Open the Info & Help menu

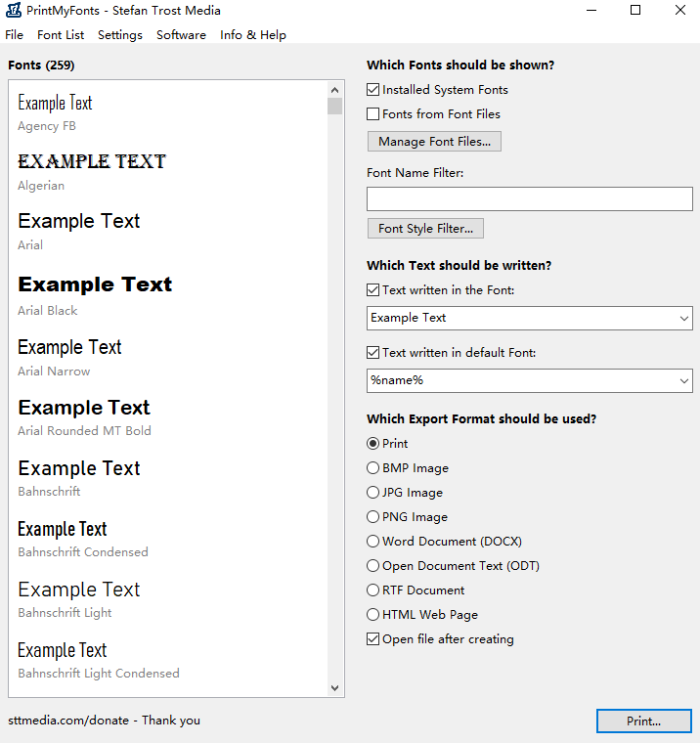[252, 35]
